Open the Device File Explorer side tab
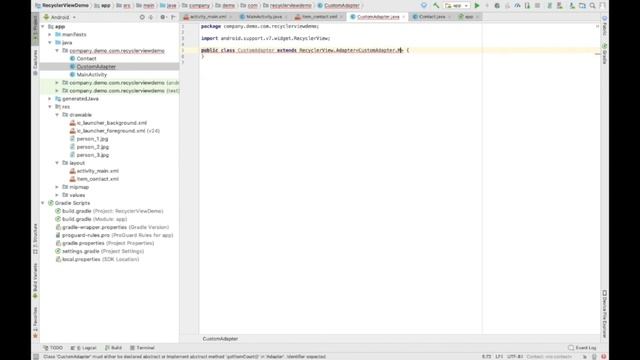640x360 pixels. point(604,314)
